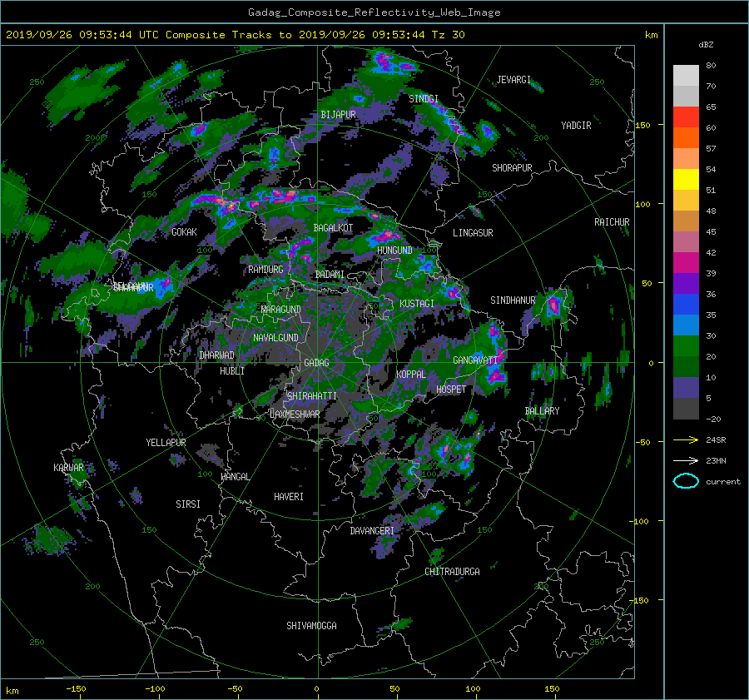This screenshot has height=700, width=749.
Task: Select the top light-gray 70–80 dBZ swatch
Action: pyautogui.click(x=686, y=76)
